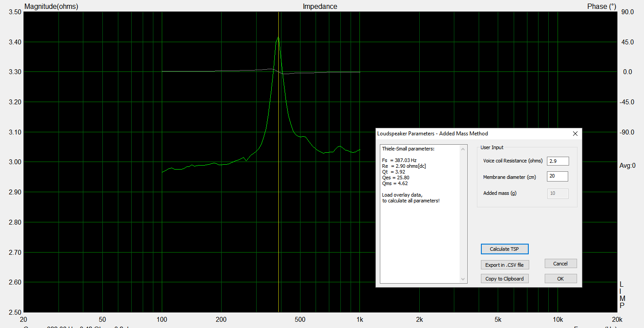The image size is (644, 328).
Task: Click the 'Load overlay data,' text
Action: coord(402,195)
